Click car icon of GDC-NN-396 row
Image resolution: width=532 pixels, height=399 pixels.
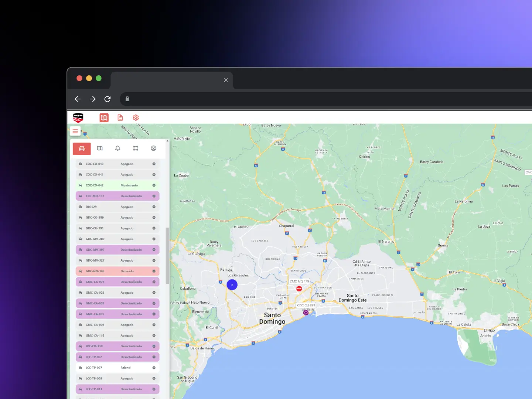(x=80, y=271)
